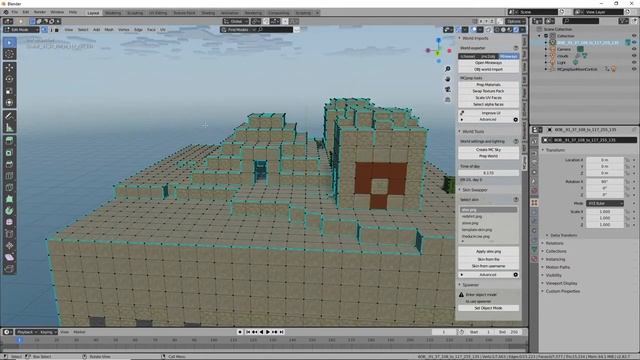
Task: Select the Transform tool
Action: click(x=10, y=102)
